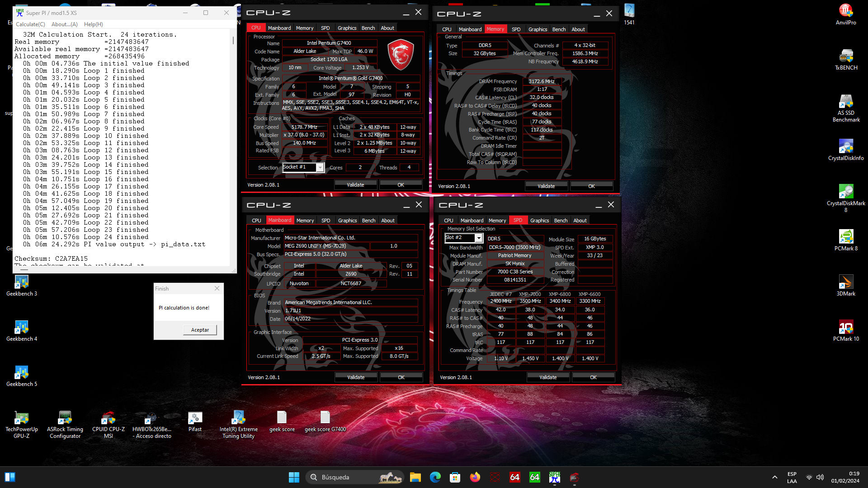Open Microsoft Store from taskbar
868x488 pixels.
click(455, 477)
